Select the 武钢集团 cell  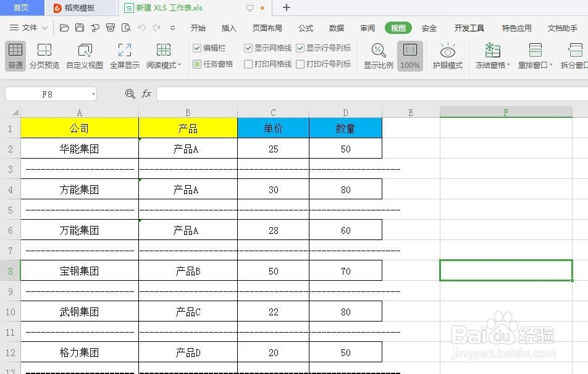80,312
